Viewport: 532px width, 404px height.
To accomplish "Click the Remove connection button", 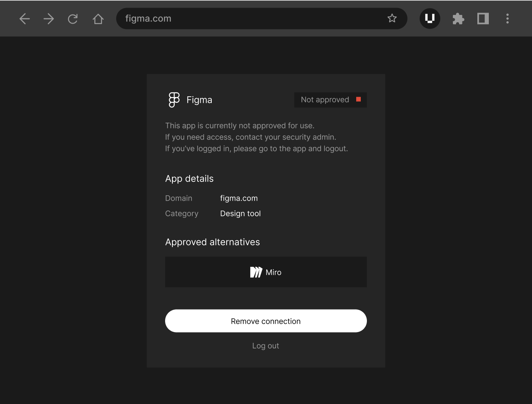I will [266, 321].
